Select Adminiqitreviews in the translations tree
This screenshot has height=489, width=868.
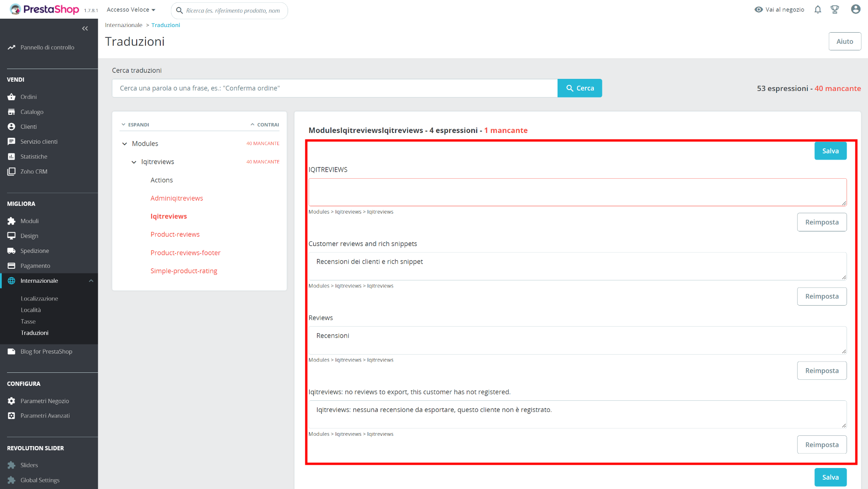(177, 198)
